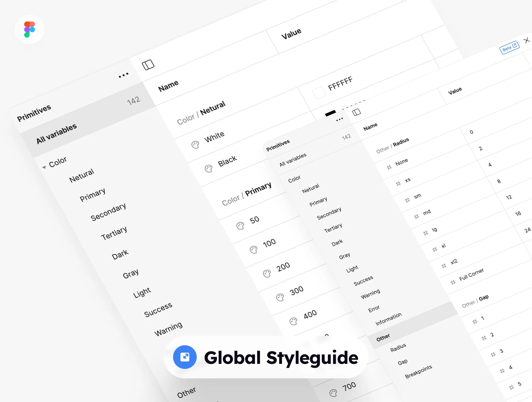Open three-dots menu in small Primitives panel
The image size is (532, 402).
(340, 119)
